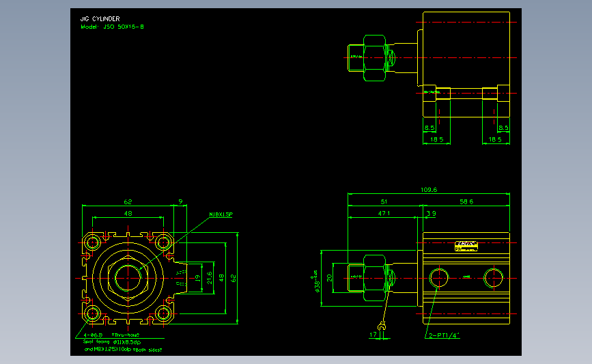
Task: Select the 'and M8X1.25X10dp Both sides' note
Action: coord(123,350)
